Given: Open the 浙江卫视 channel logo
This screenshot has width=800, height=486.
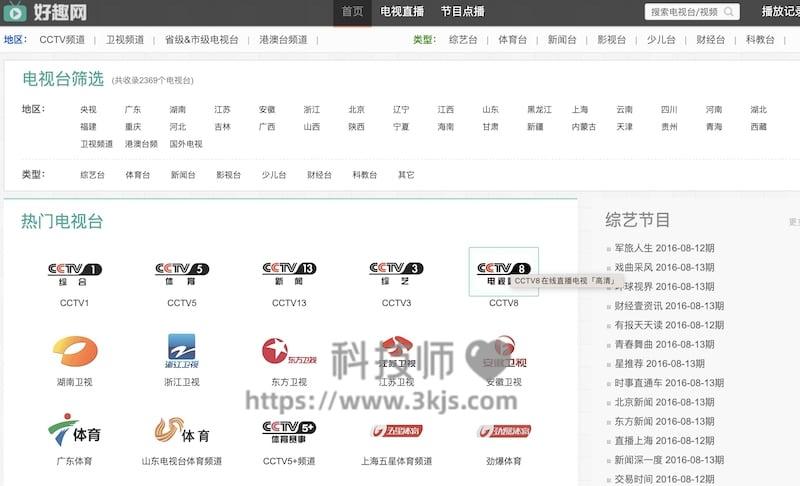Looking at the screenshot, I should pyautogui.click(x=182, y=351).
